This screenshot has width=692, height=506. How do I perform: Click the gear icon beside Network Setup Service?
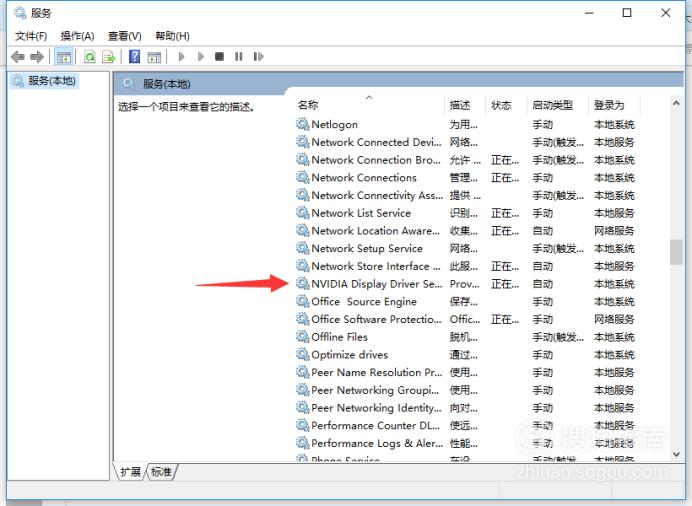(x=302, y=248)
